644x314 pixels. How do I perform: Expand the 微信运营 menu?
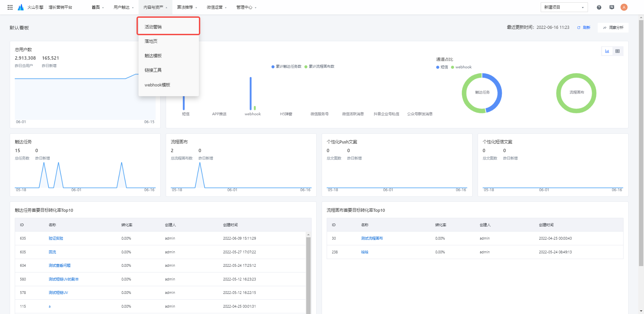217,7
